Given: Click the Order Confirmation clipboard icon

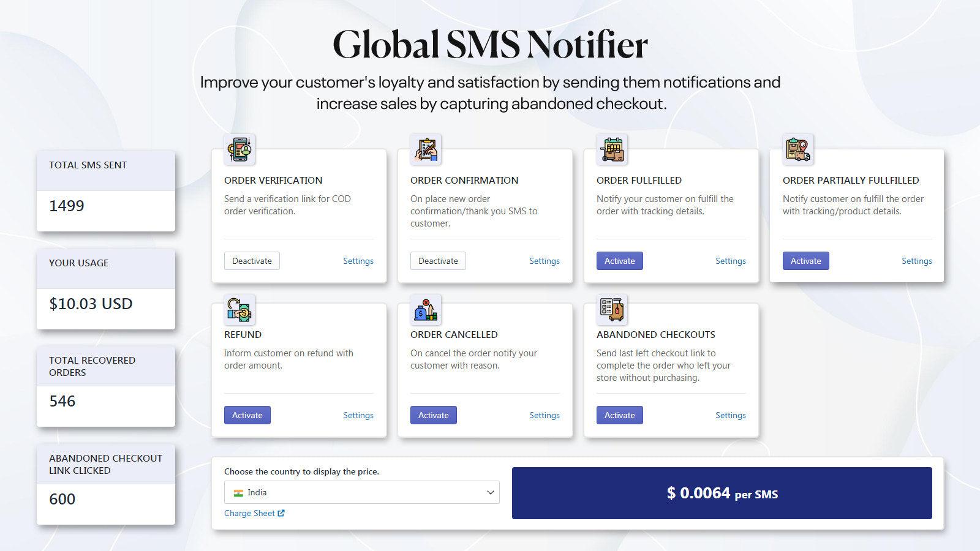Looking at the screenshot, I should (x=426, y=149).
